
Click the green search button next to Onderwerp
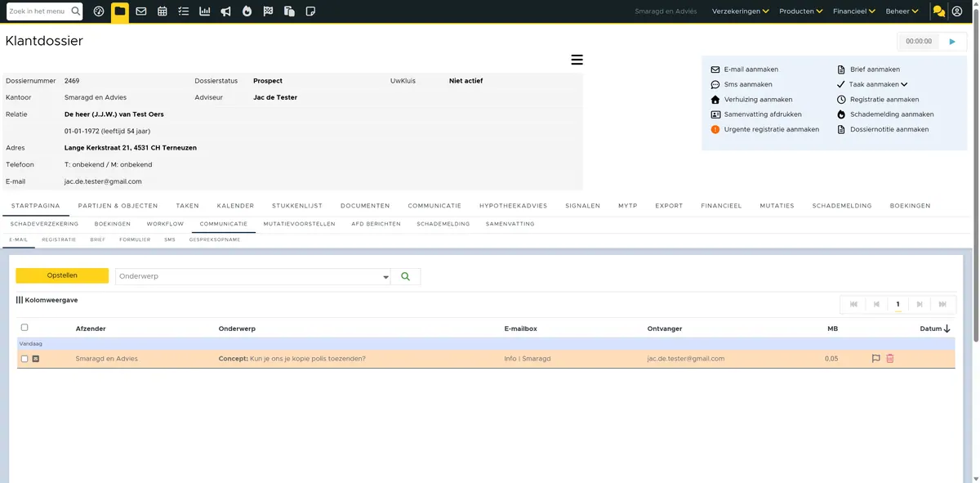tap(406, 276)
